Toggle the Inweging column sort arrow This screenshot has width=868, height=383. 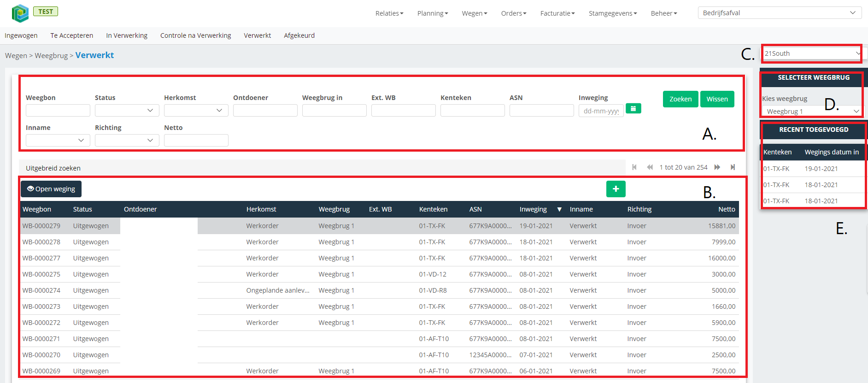(559, 209)
